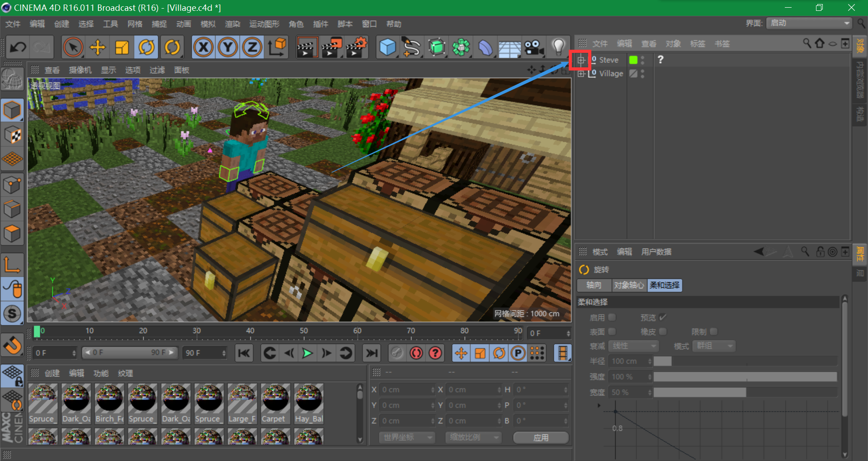Image resolution: width=868 pixels, height=461 pixels.
Task: Play animation forward
Action: [x=307, y=353]
